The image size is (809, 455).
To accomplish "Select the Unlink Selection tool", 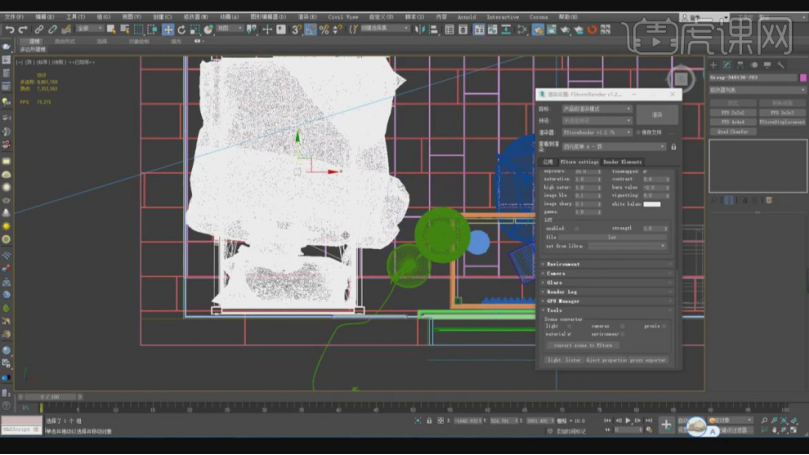I will pos(53,29).
